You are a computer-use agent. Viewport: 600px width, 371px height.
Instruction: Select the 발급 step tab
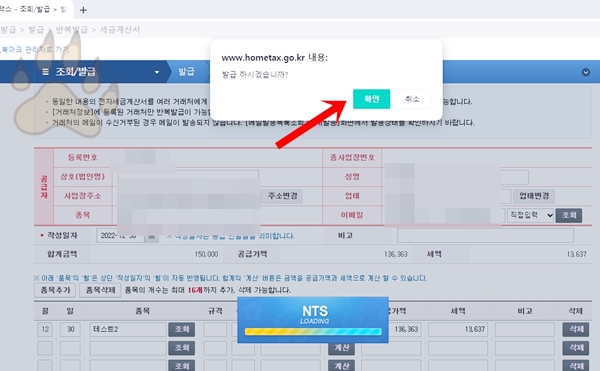click(x=186, y=72)
